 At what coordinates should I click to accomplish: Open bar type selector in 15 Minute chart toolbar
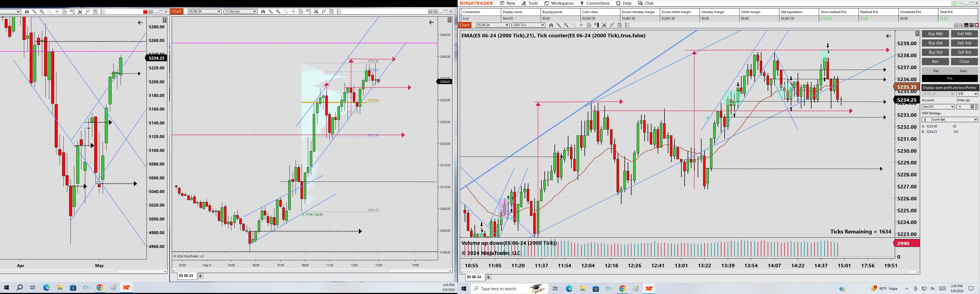pos(263,11)
